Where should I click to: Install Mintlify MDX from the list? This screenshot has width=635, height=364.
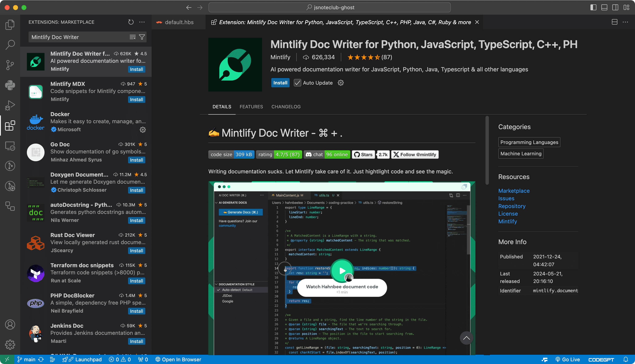click(136, 100)
